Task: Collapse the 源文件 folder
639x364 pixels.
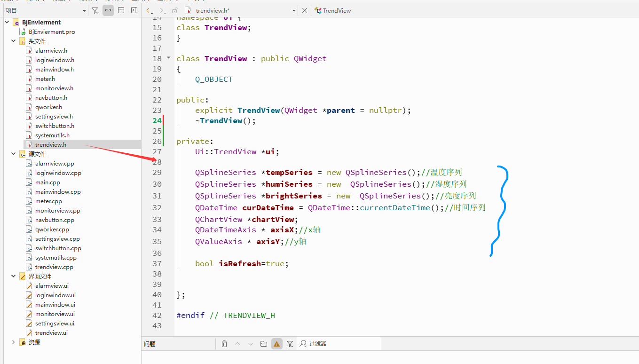Action: coord(13,154)
